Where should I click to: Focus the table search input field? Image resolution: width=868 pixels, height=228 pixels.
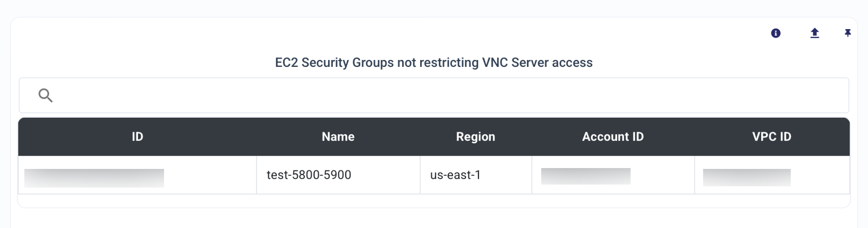pyautogui.click(x=434, y=95)
